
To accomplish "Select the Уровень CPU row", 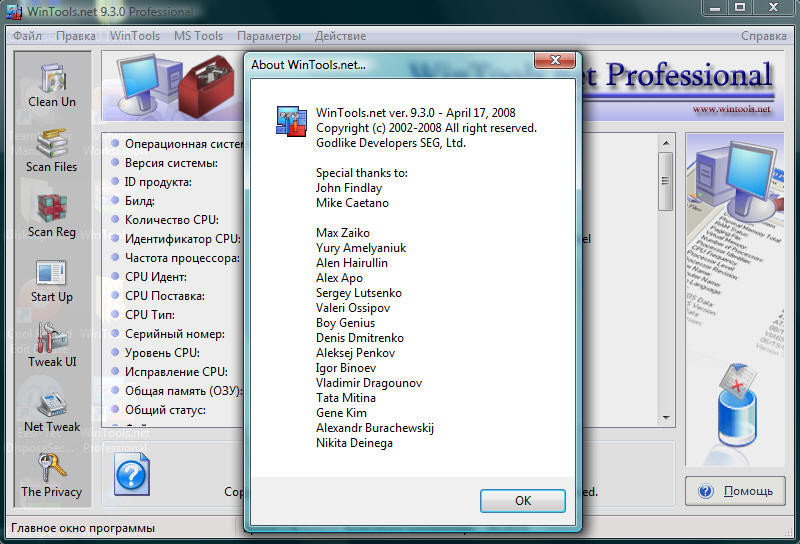I will pos(156,353).
